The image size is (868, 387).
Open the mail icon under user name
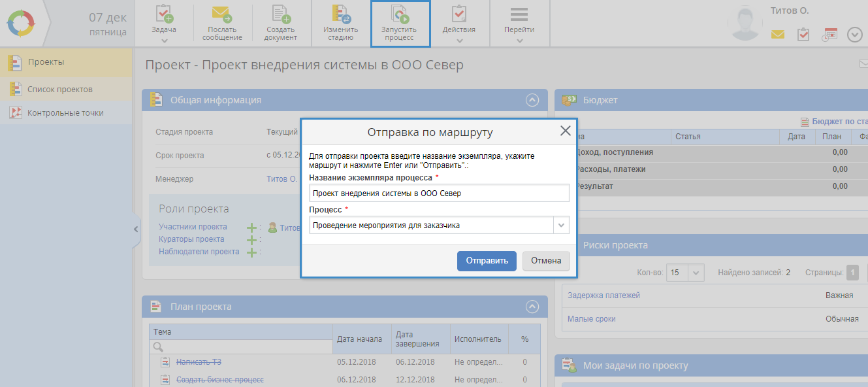point(777,35)
